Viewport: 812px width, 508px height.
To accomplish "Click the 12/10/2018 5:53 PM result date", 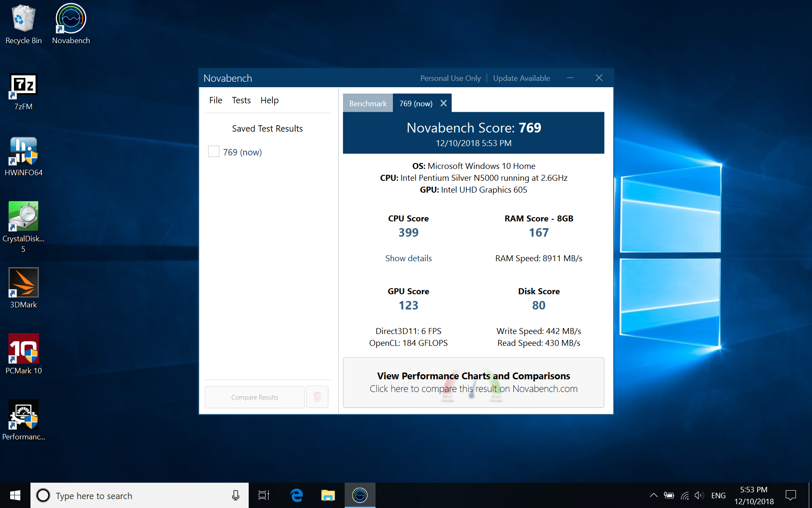I will (x=474, y=143).
